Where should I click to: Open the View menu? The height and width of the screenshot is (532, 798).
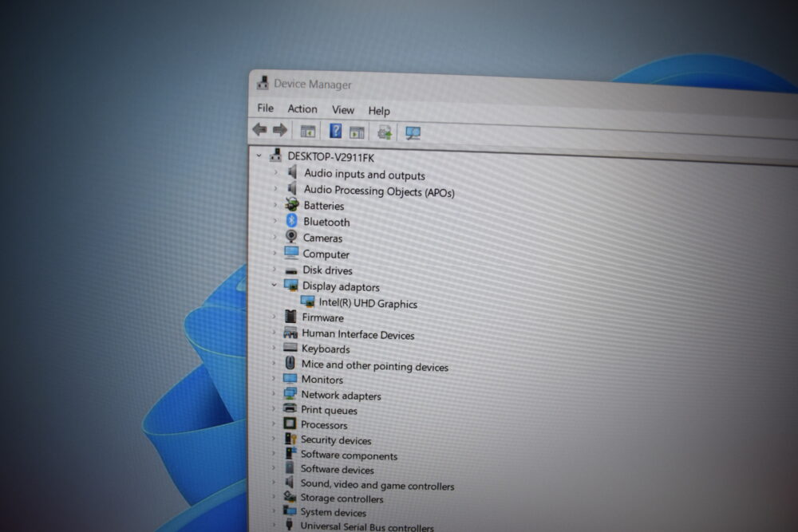point(343,110)
